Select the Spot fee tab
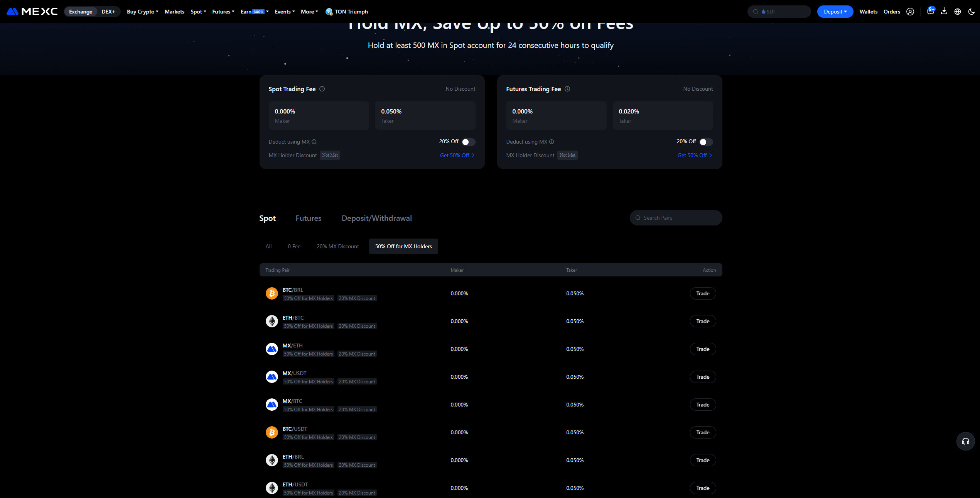This screenshot has width=980, height=498. coord(267,218)
